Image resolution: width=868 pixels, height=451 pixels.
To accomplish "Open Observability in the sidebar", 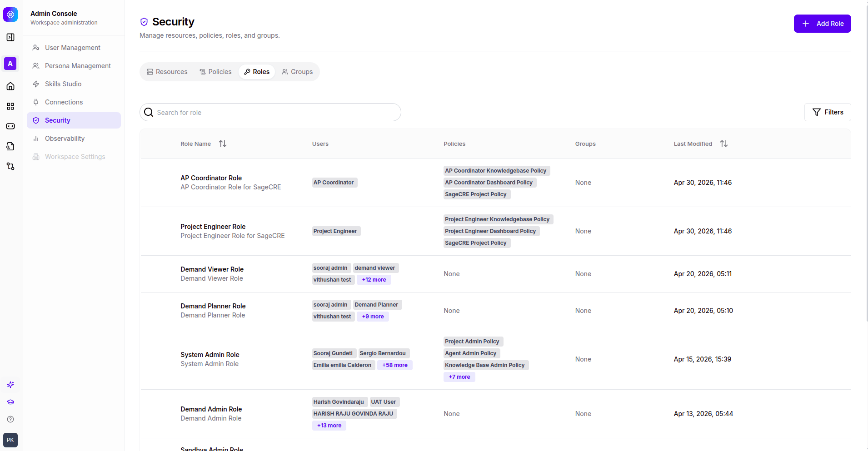I will tap(74, 139).
